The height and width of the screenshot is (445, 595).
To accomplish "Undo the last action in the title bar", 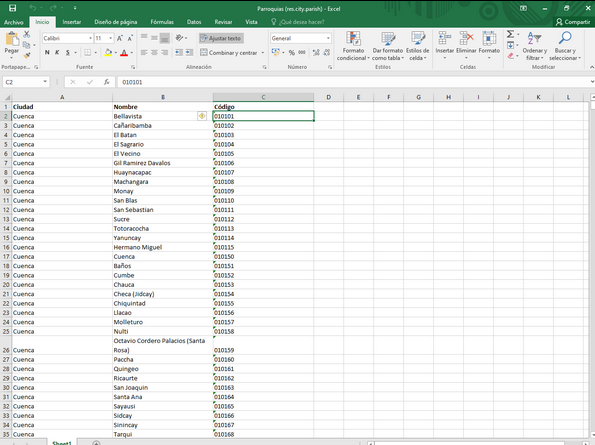I will 33,8.
